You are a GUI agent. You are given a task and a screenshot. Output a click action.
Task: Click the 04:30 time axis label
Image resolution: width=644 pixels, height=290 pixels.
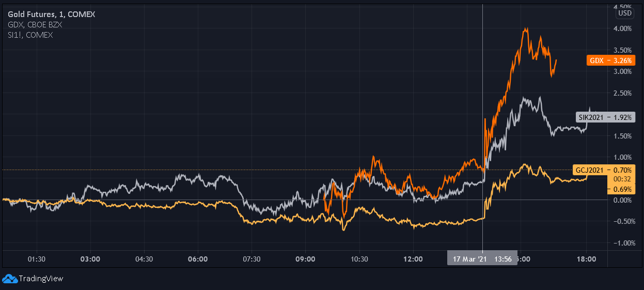click(x=144, y=258)
